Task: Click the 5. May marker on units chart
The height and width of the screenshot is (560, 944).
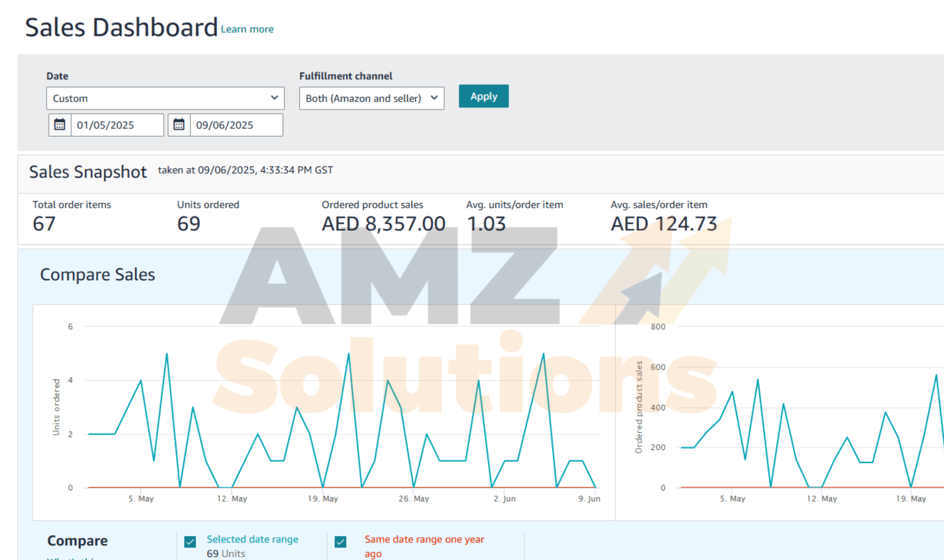Action: pos(141,498)
